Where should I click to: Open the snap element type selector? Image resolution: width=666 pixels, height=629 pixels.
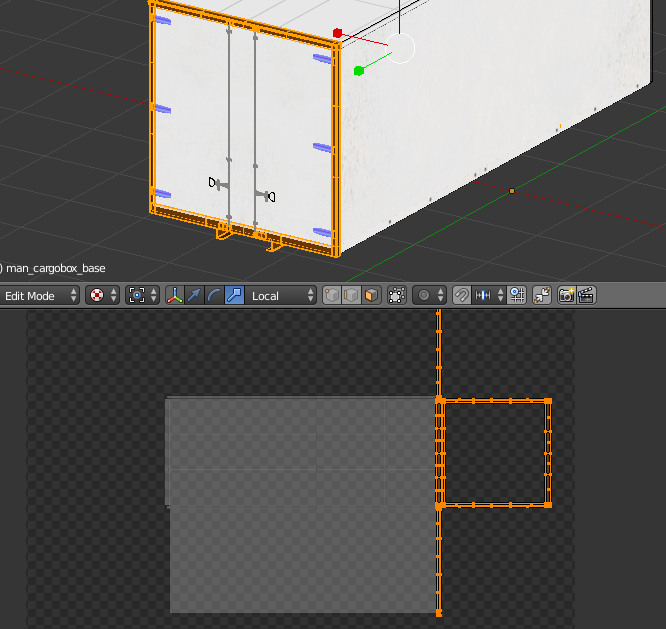pos(488,295)
